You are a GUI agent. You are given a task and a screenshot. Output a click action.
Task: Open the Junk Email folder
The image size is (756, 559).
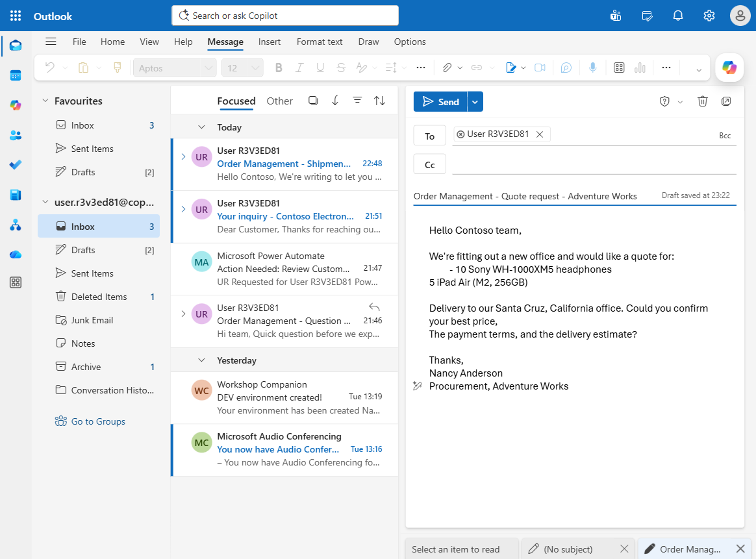[99, 320]
